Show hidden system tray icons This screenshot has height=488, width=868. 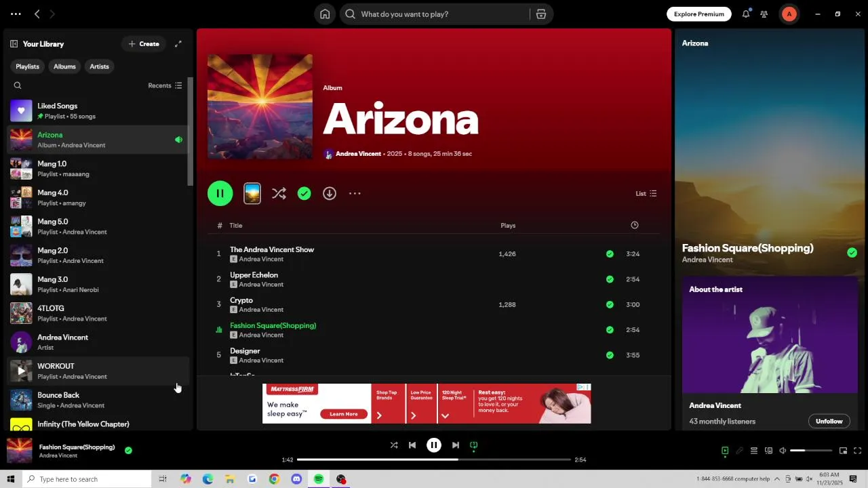point(777,479)
